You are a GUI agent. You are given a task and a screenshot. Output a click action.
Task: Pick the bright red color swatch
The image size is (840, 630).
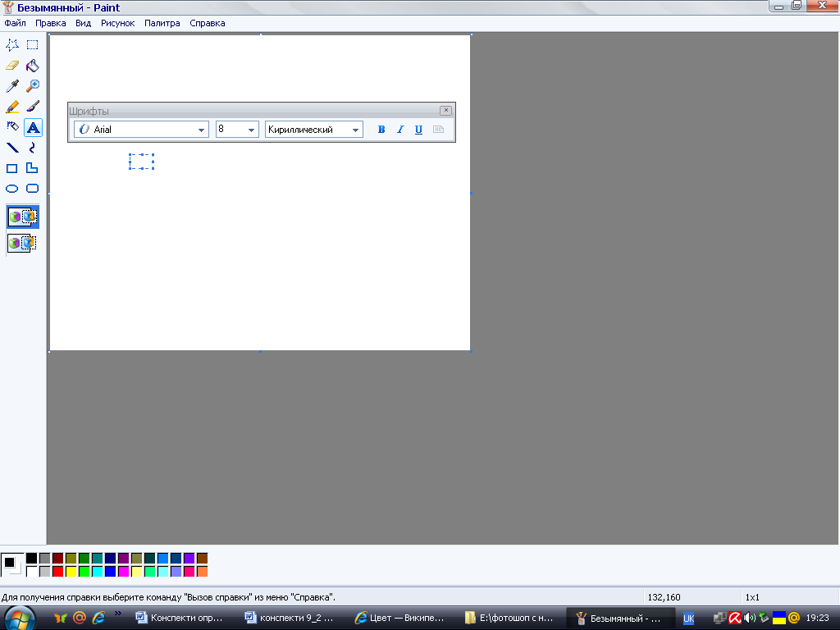point(58,572)
